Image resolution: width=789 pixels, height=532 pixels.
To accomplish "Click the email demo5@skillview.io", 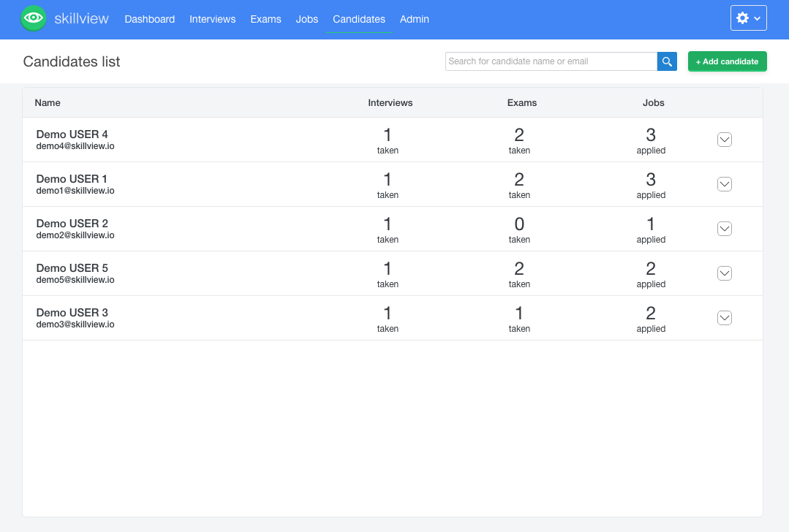I will (x=75, y=279).
